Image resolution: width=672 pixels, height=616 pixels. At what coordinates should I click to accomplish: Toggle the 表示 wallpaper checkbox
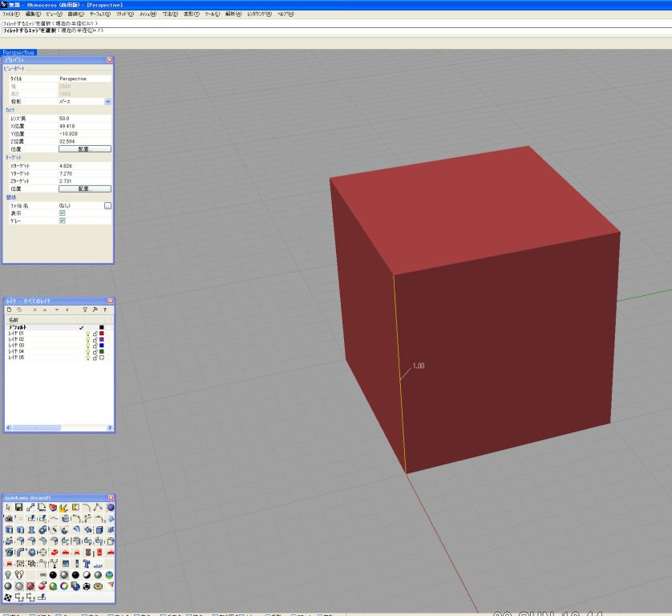click(63, 213)
